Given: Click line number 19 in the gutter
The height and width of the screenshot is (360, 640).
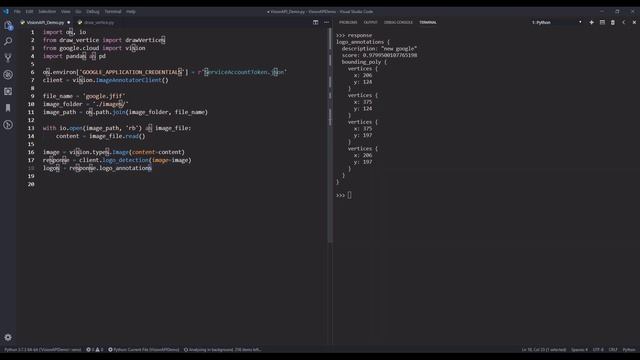Looking at the screenshot, I should pos(31,176).
